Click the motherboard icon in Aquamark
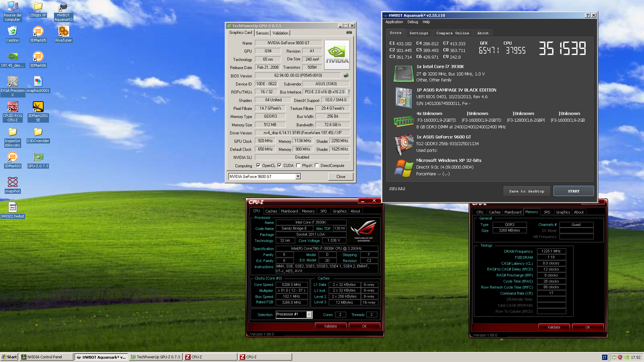Image resolution: width=644 pixels, height=362 pixels. tap(404, 97)
